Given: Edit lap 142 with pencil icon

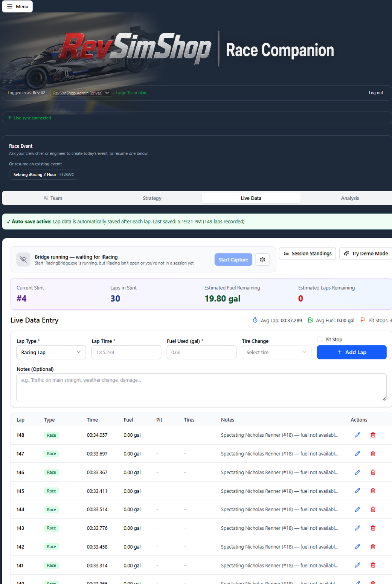Looking at the screenshot, I should 357,547.
